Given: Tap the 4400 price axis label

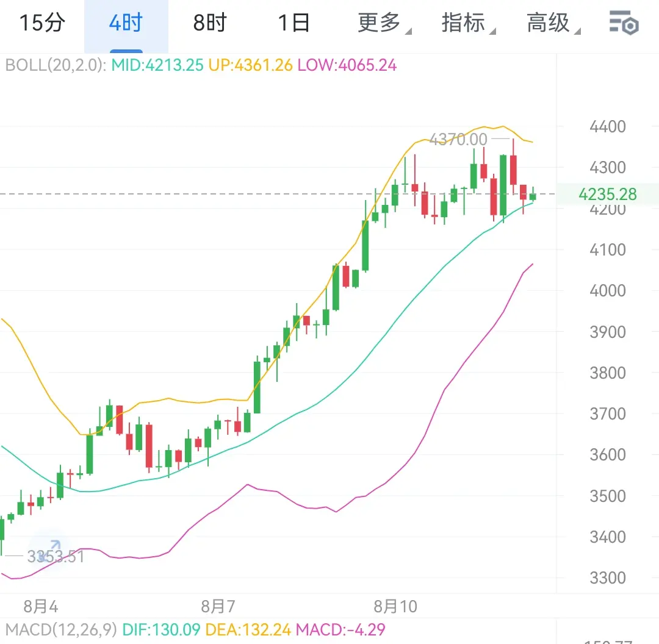Looking at the screenshot, I should 608,126.
